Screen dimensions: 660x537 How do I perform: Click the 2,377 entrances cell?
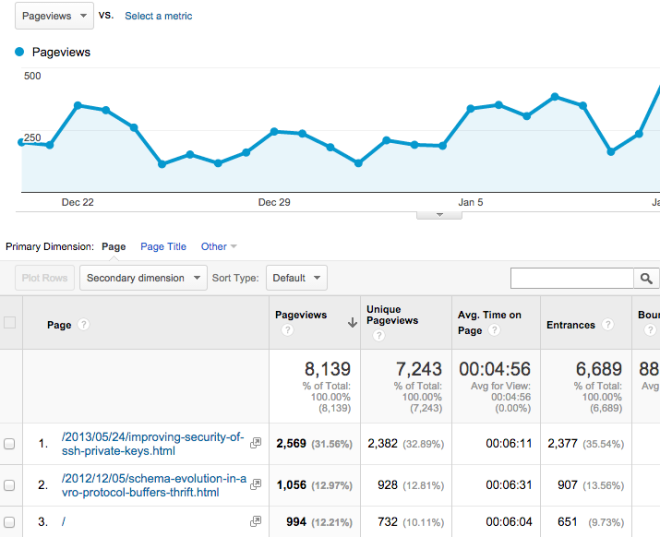click(x=562, y=444)
